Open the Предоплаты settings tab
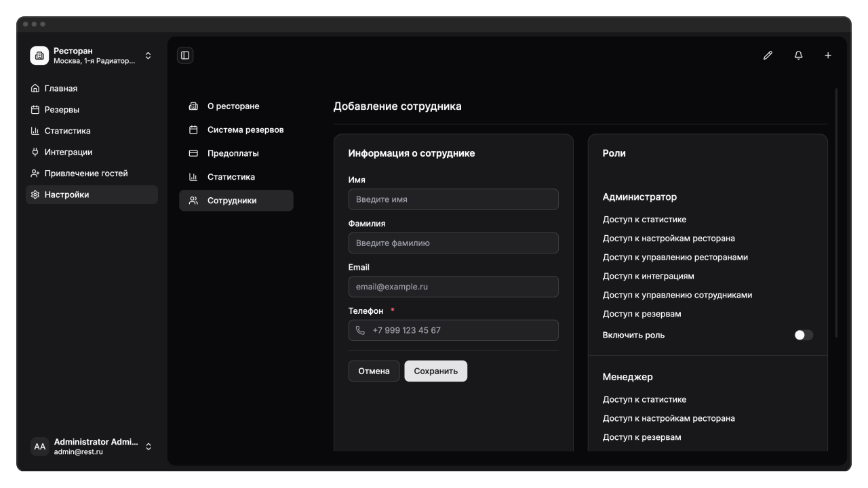 click(233, 153)
